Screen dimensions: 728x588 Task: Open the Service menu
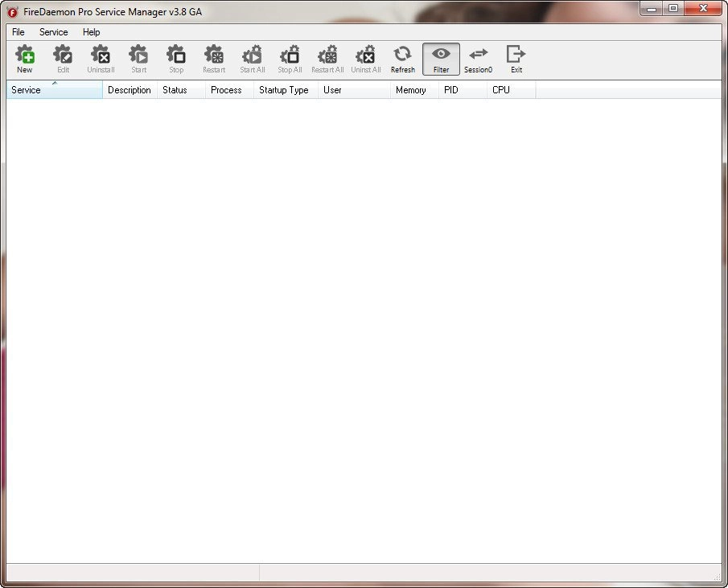pos(53,32)
